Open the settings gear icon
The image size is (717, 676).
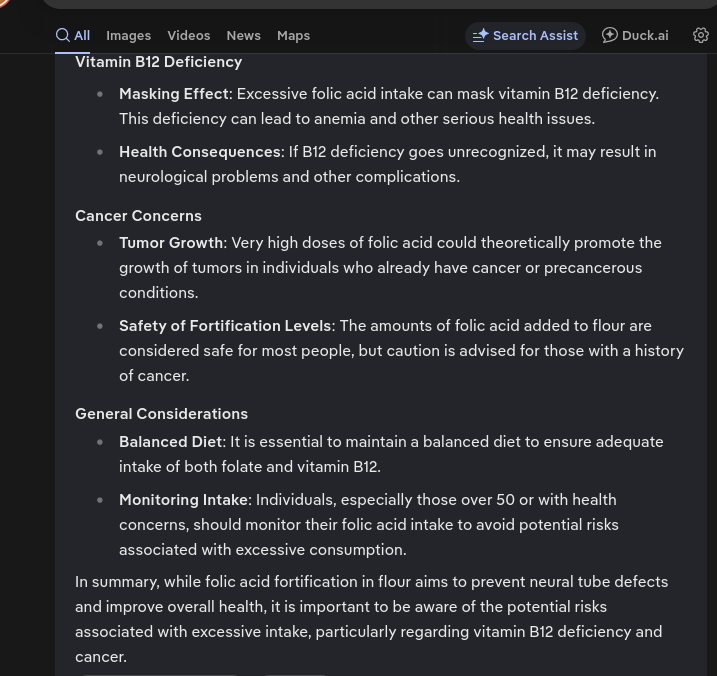701,35
